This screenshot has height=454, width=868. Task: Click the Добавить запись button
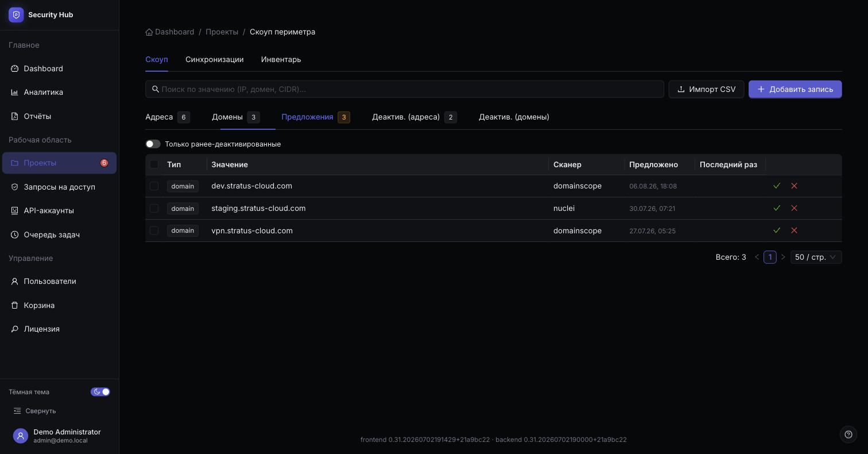click(x=795, y=89)
